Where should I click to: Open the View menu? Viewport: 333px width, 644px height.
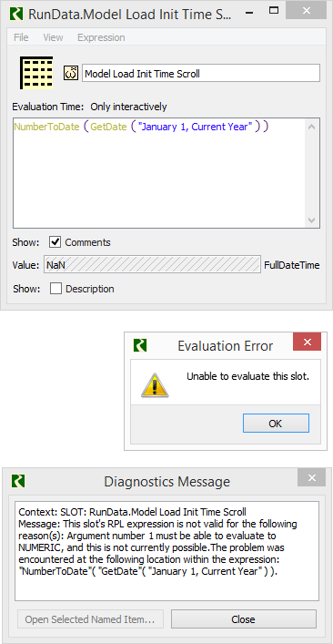(53, 37)
